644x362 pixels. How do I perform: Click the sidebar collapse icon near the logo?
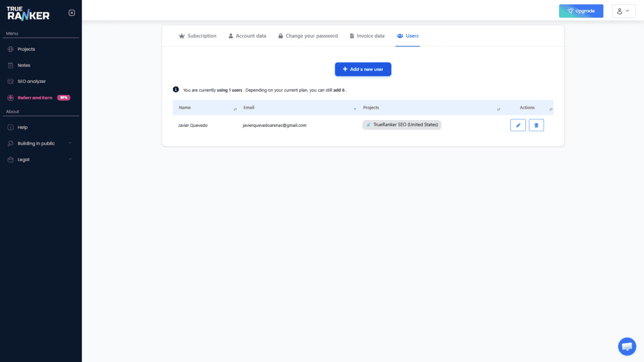pyautogui.click(x=72, y=11)
